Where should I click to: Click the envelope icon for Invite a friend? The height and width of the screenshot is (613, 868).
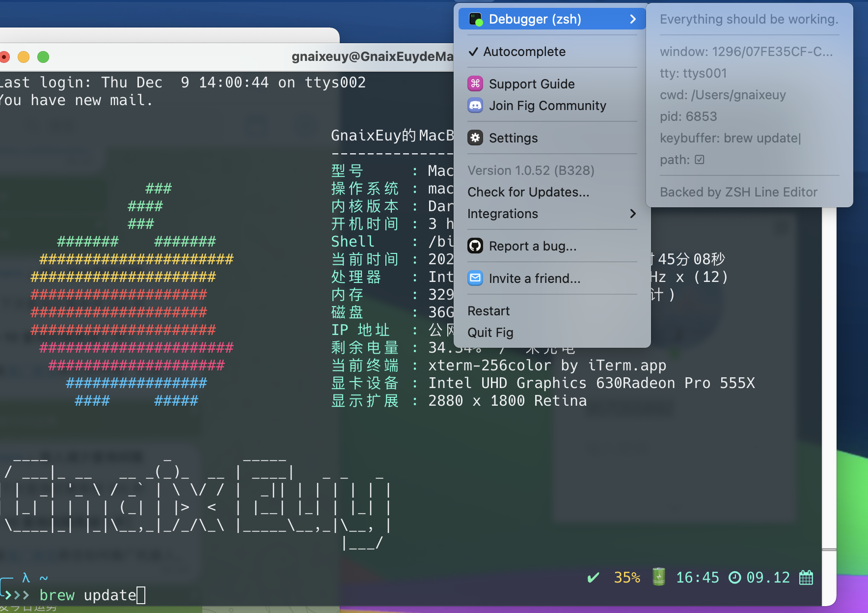pos(475,279)
